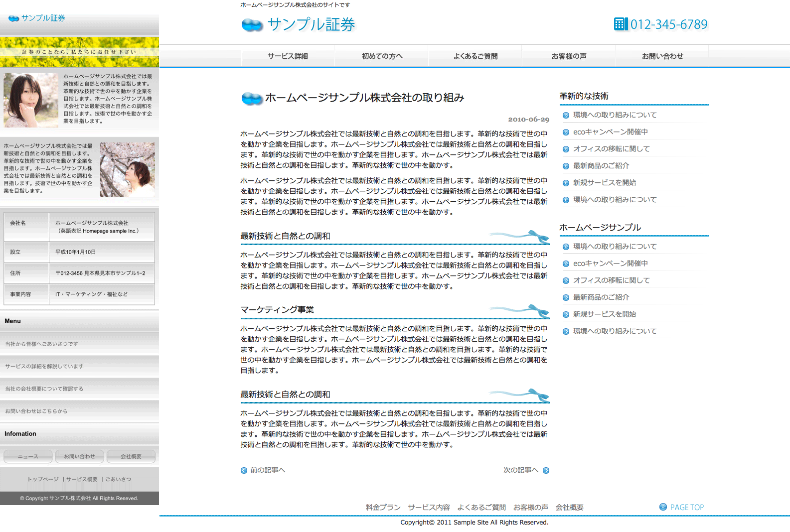Click the PAGE TOP arrow icon
Viewport: 790px width, 532px height.
click(x=663, y=507)
